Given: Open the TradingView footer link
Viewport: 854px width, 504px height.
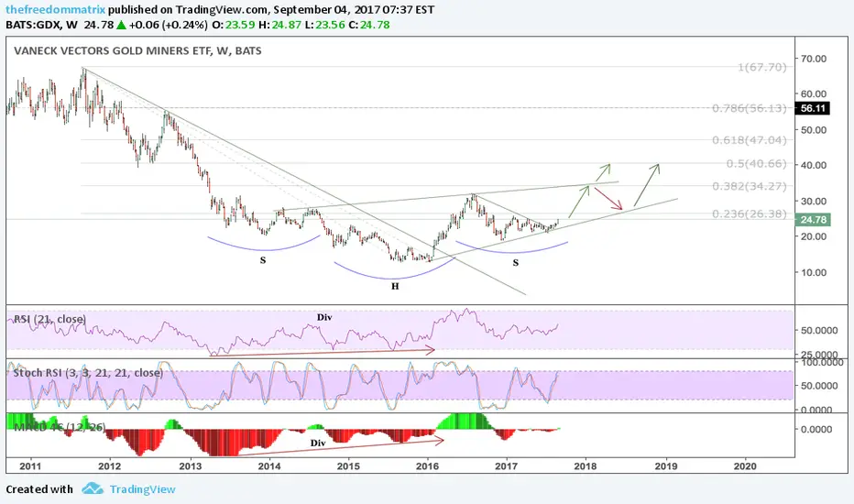Looking at the screenshot, I should (143, 489).
